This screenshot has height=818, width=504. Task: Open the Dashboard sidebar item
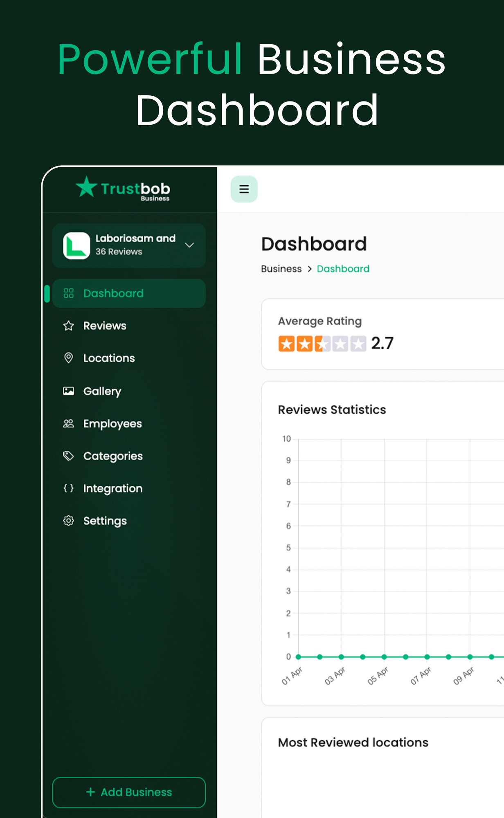pyautogui.click(x=129, y=293)
